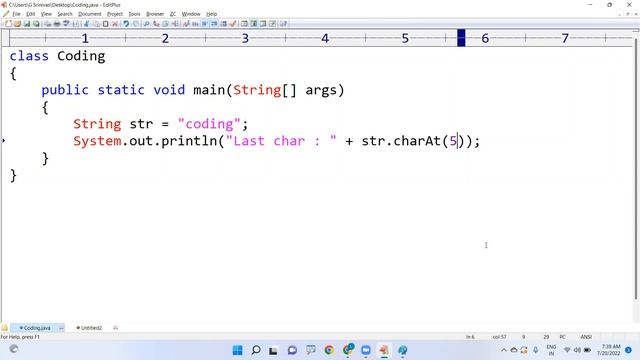Screen dimensions: 640x360
Task: Open the File menu
Action: click(x=16, y=14)
